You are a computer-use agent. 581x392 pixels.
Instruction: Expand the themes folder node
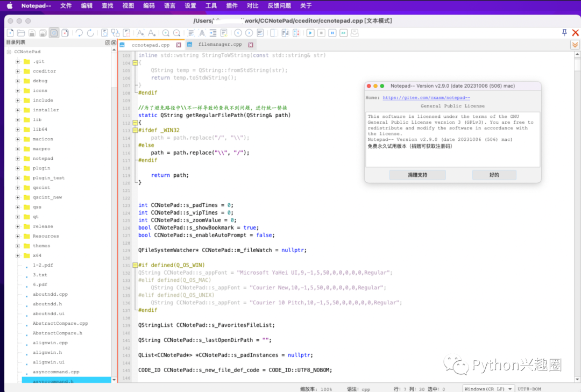point(17,246)
